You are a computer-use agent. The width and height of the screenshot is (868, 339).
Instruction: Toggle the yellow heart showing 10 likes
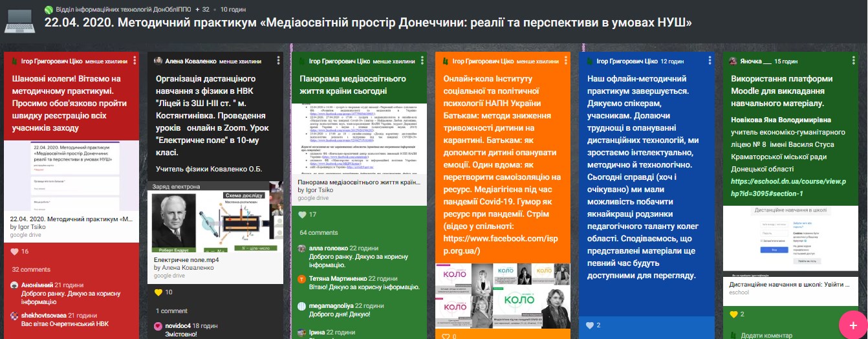coord(159,292)
